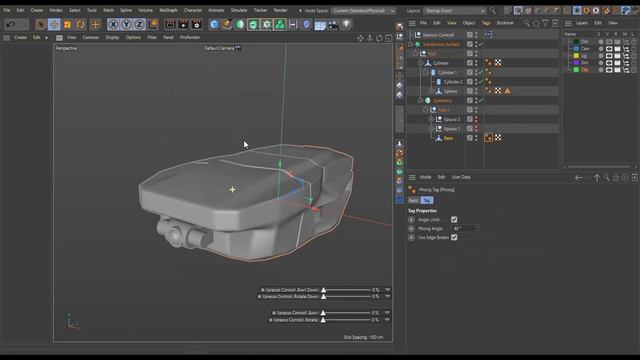640x360 pixels.
Task: Open Object Manager Tags menu
Action: click(486, 23)
